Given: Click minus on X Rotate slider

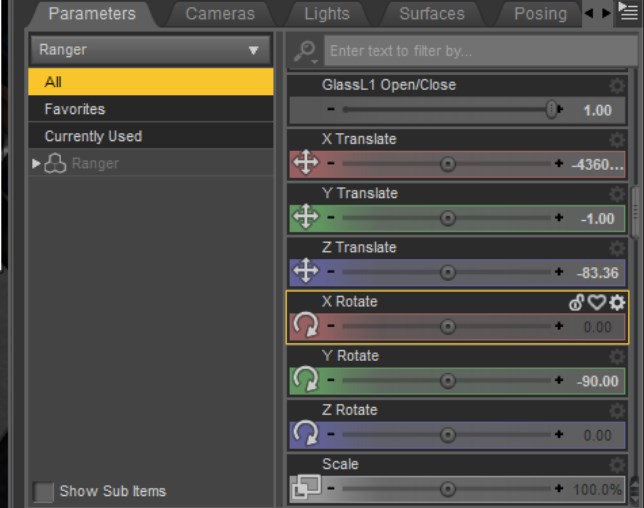Looking at the screenshot, I should point(331,326).
